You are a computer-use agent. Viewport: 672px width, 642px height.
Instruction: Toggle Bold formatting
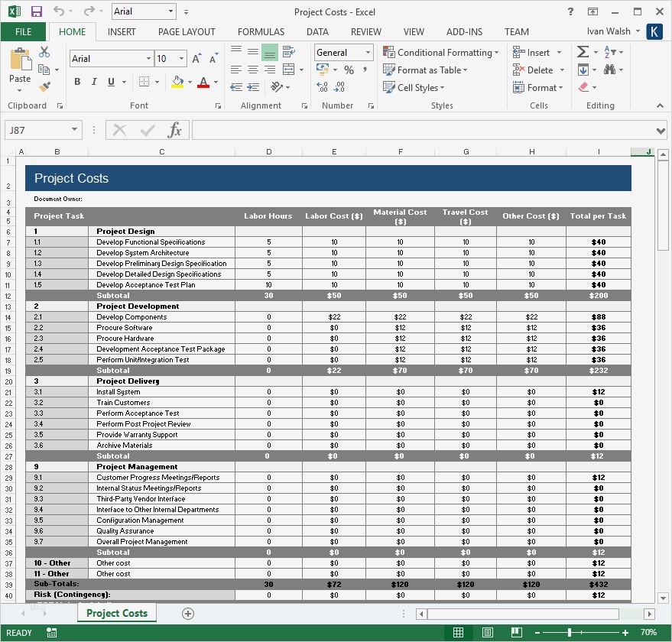pos(77,82)
